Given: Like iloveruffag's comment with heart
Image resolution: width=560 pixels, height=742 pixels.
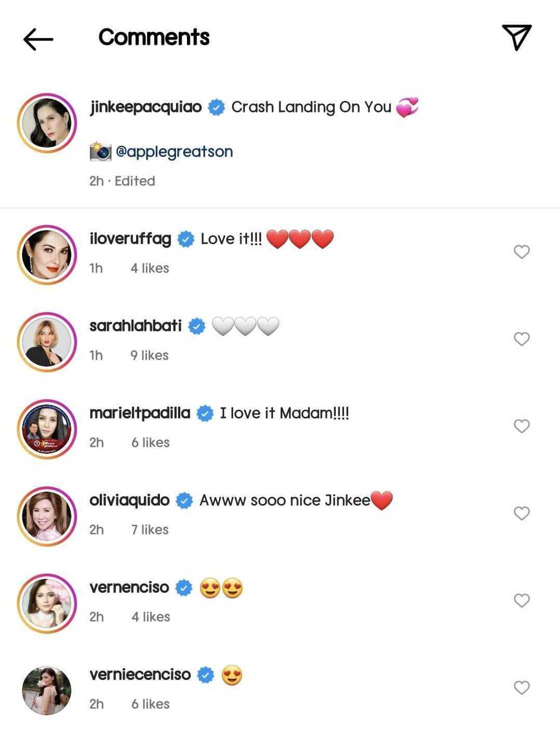Looking at the screenshot, I should point(521,252).
